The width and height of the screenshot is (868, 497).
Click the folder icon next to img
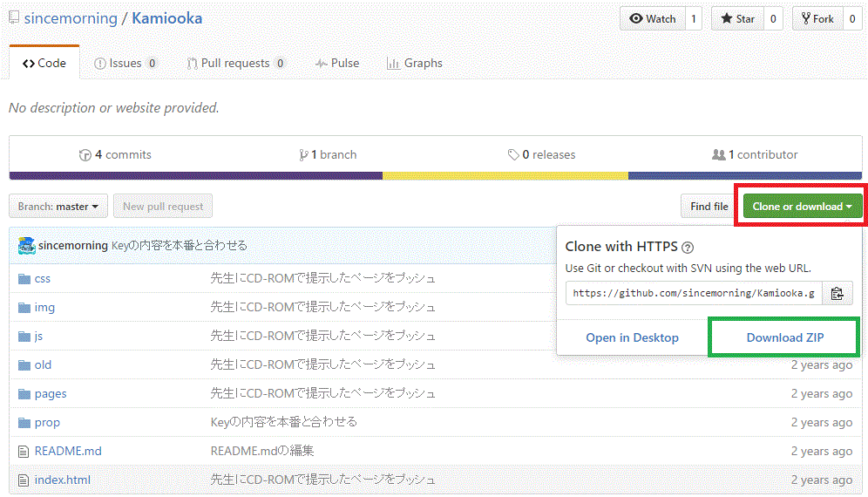[24, 308]
